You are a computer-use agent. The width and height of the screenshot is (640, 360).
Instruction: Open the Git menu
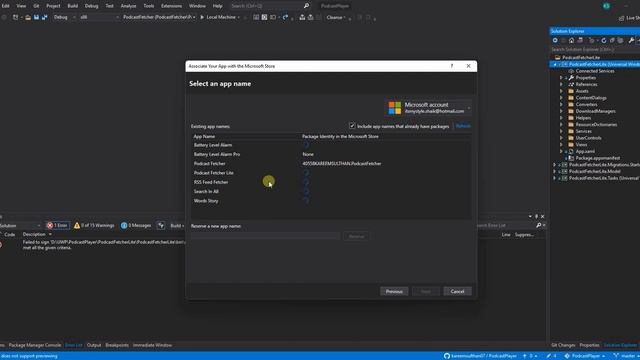[x=36, y=6]
